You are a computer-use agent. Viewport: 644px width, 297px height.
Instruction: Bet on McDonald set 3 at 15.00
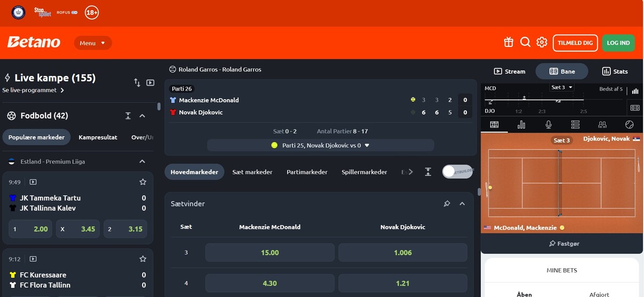pos(270,253)
